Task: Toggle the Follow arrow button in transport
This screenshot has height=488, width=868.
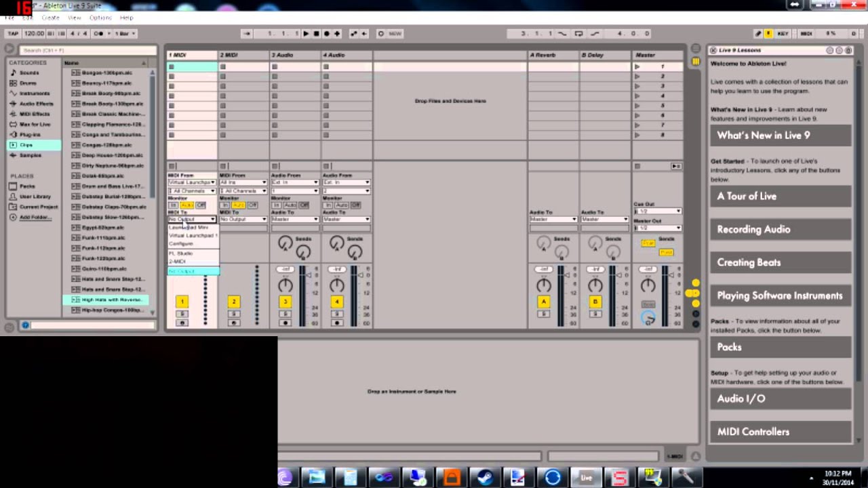Action: (247, 33)
